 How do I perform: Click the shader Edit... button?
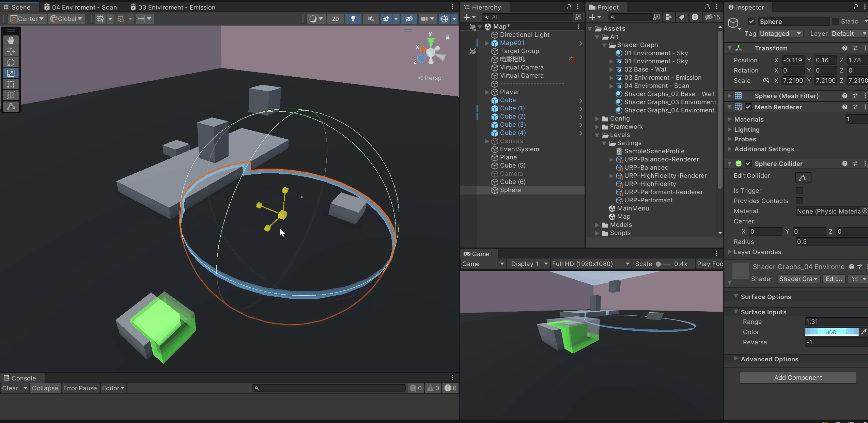(x=833, y=279)
